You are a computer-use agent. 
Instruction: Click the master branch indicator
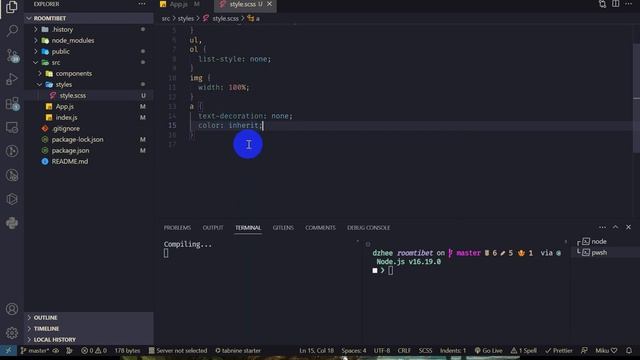coord(35,350)
